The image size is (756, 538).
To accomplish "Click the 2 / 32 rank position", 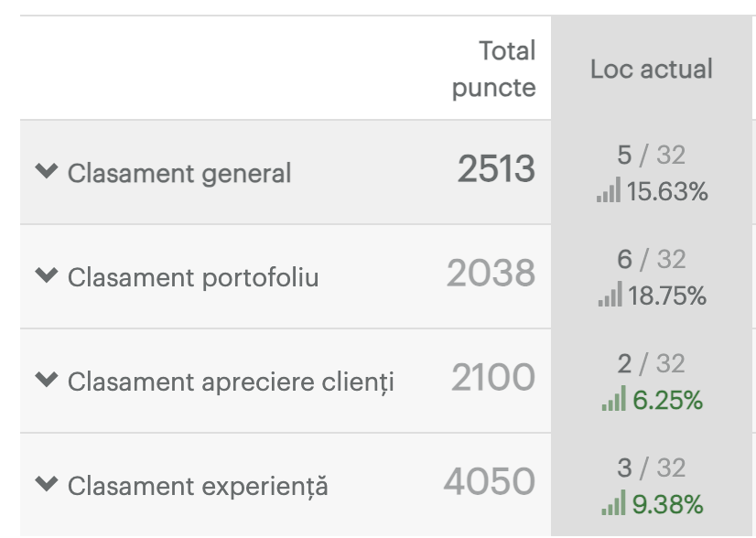I will [652, 363].
